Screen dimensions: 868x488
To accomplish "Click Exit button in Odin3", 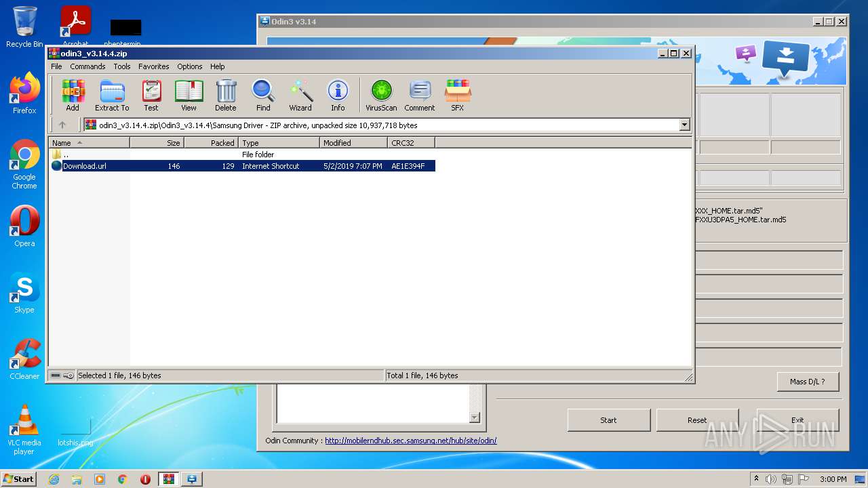I will click(x=797, y=420).
